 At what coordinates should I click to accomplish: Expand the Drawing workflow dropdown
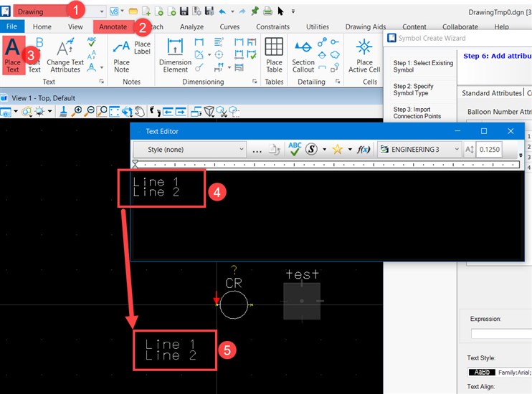101,11
